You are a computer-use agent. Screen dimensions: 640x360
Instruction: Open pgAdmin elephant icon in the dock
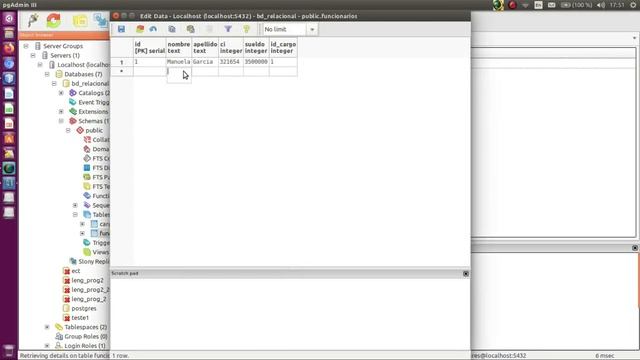click(9, 183)
